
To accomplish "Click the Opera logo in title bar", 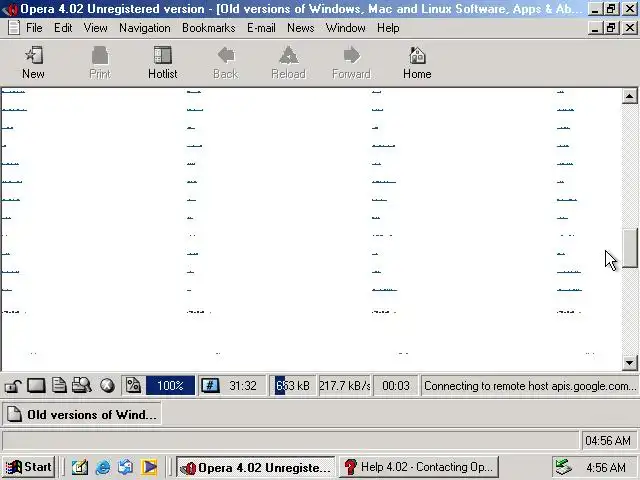I will [x=10, y=9].
